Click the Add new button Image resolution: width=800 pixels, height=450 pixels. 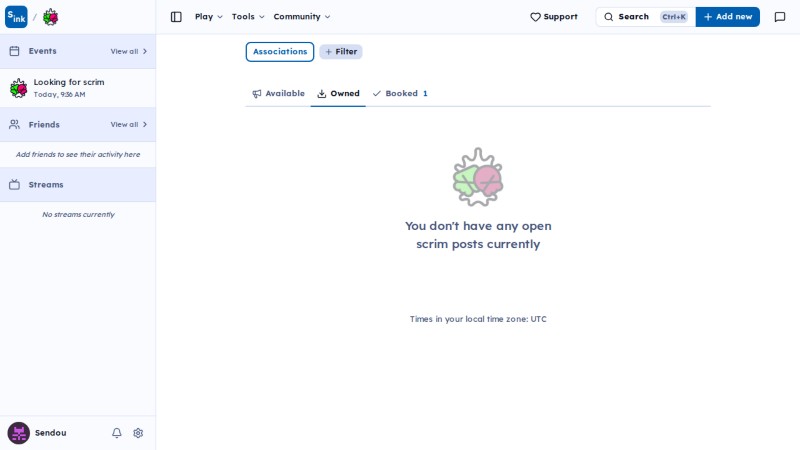[728, 17]
